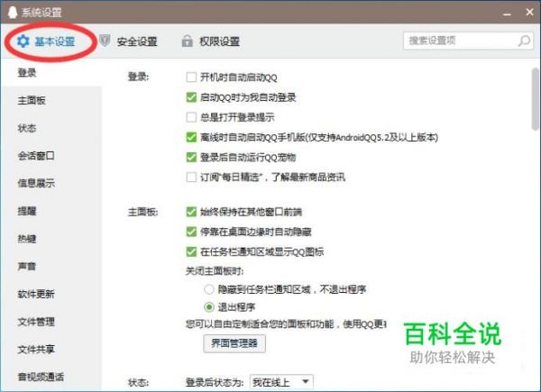541x392 pixels.
Task: Focus the 搜索设置项 search field
Action: [x=468, y=41]
